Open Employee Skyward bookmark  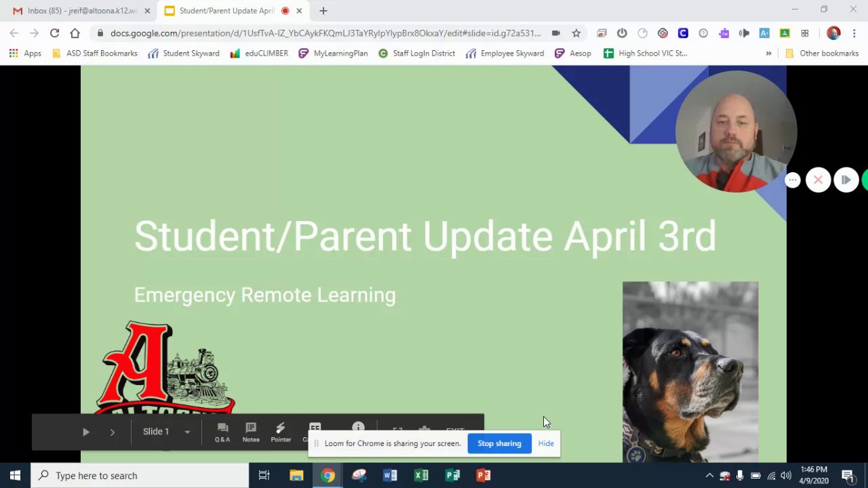[x=505, y=53]
